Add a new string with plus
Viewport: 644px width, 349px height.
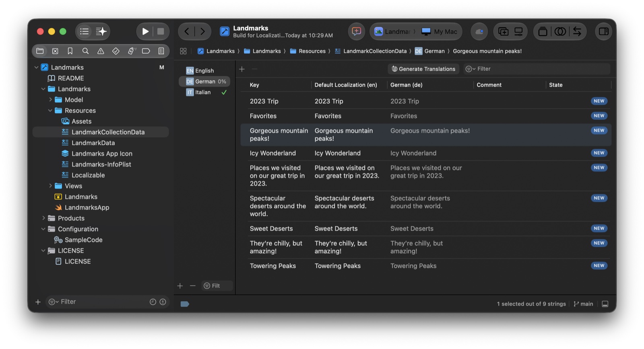click(242, 69)
